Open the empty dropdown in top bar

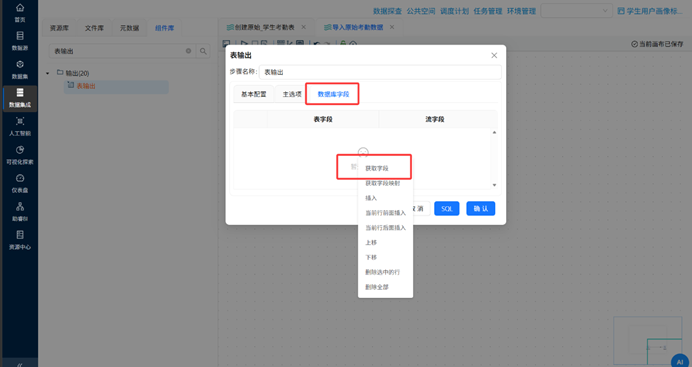click(x=576, y=11)
